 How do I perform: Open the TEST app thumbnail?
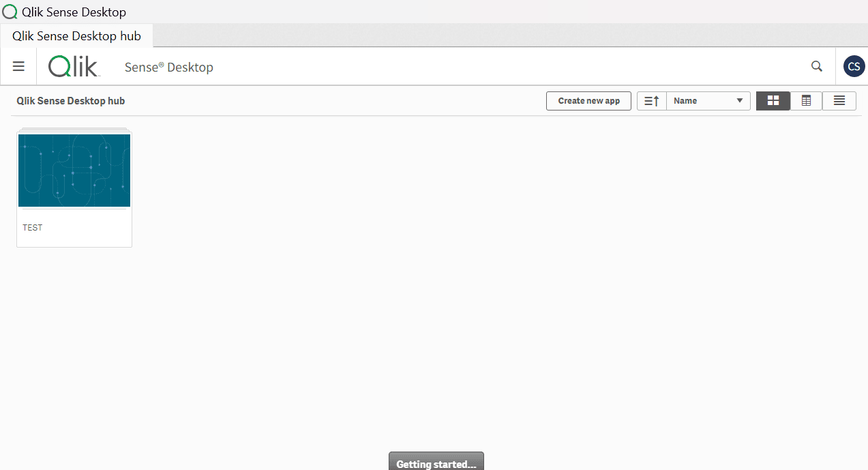74,170
